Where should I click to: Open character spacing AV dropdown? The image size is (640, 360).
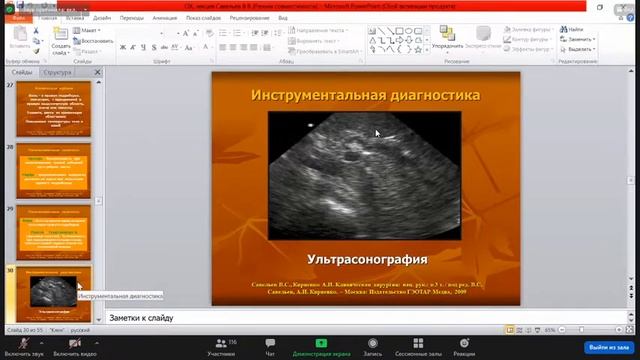pyautogui.click(x=176, y=48)
